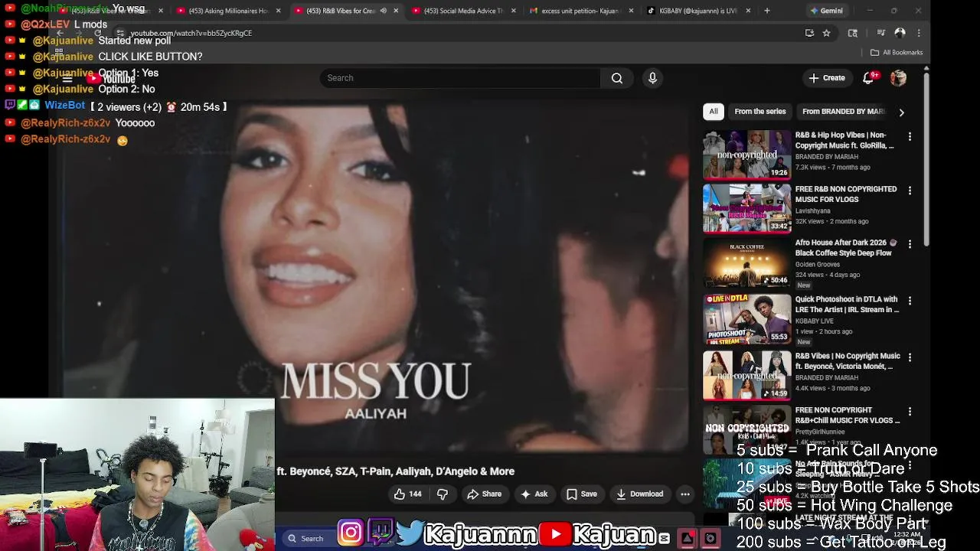980x551 pixels.
Task: Like the video showing 144 likes
Action: [407, 494]
